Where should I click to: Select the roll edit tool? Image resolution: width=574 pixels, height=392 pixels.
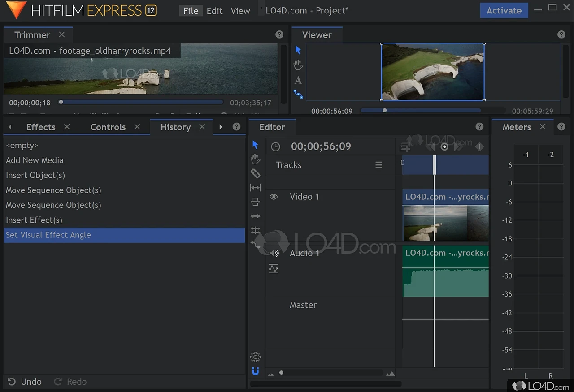click(255, 230)
